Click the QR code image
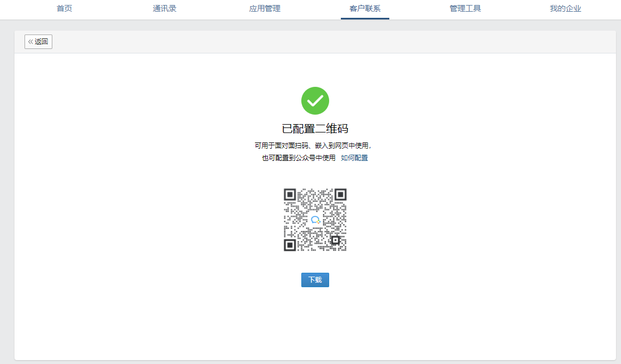This screenshot has width=621, height=364. tap(315, 220)
